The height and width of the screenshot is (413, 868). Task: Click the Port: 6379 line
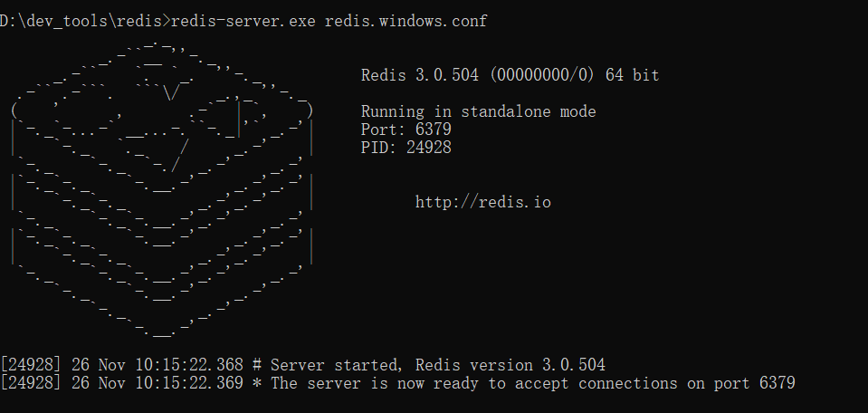point(405,130)
